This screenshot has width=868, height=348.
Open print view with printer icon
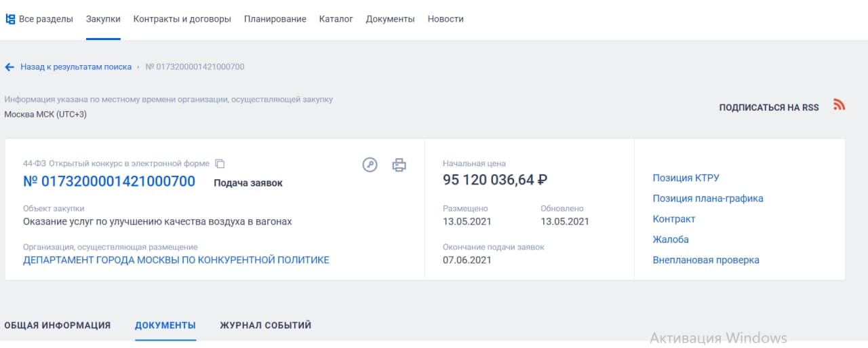[399, 165]
